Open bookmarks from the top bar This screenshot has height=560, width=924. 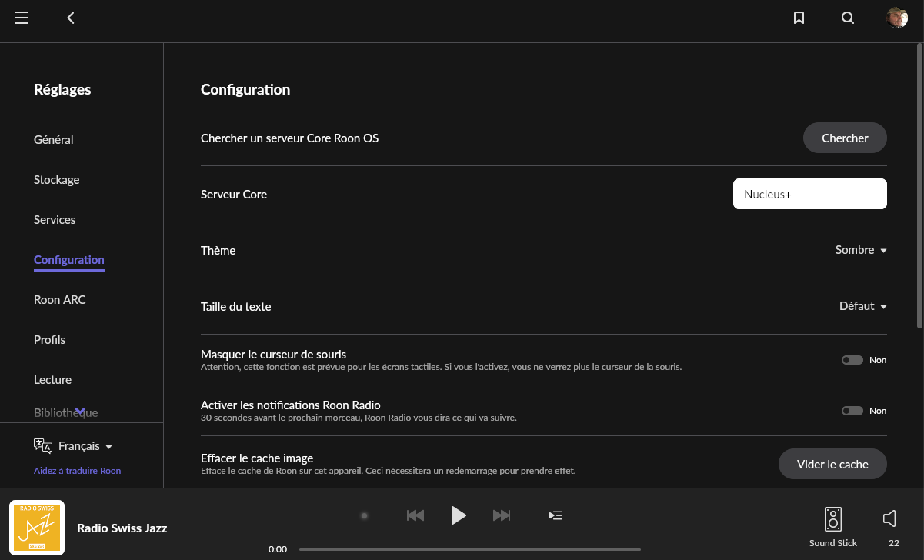tap(799, 18)
